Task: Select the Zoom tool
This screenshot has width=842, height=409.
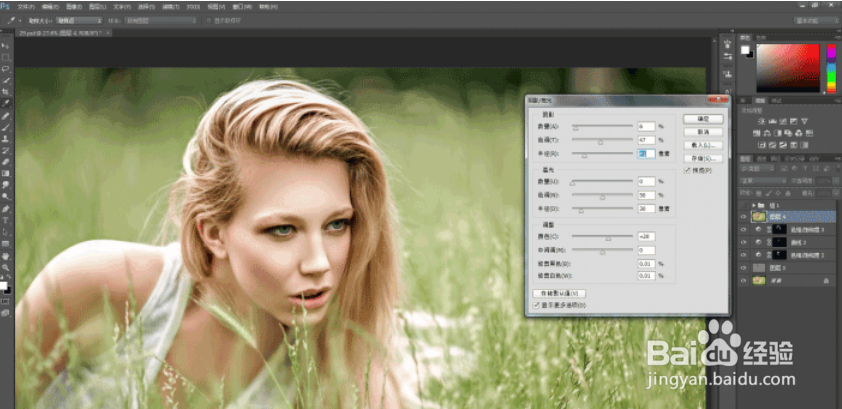Action: (5, 267)
